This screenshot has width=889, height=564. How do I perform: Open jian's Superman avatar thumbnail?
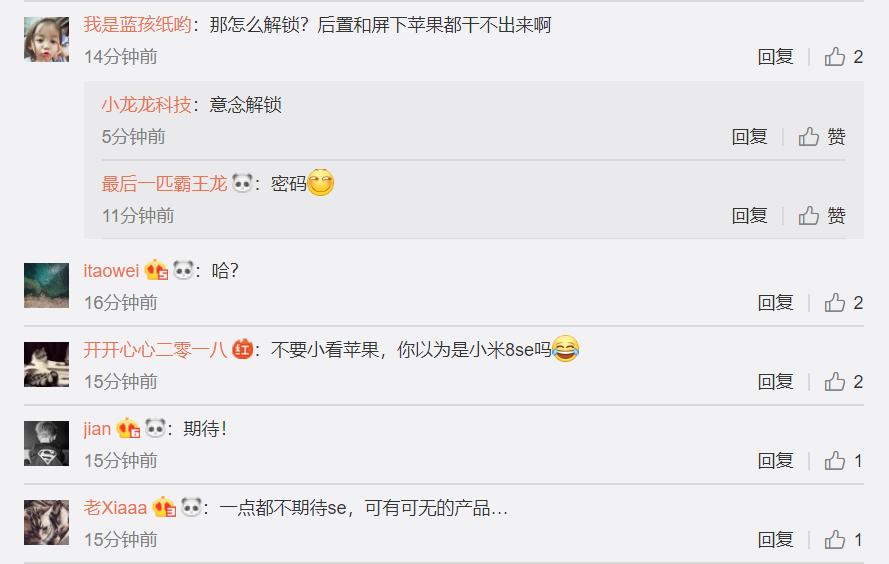pyautogui.click(x=46, y=443)
